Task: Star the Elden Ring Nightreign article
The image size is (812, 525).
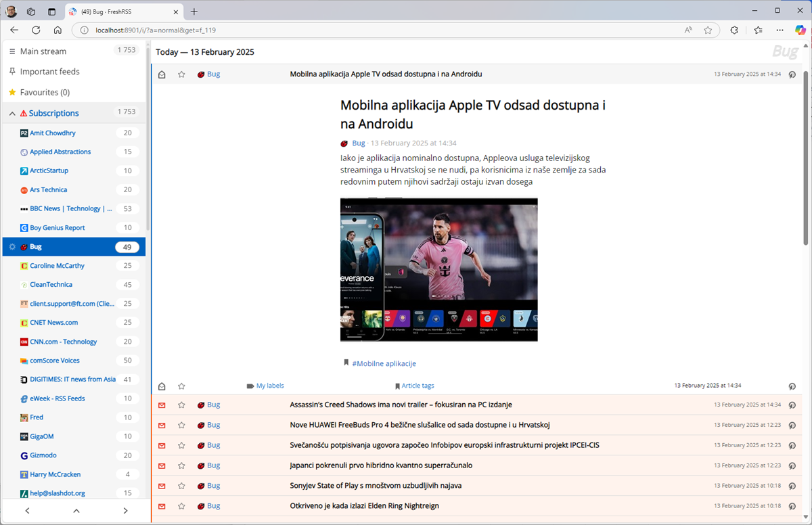Action: (x=181, y=506)
